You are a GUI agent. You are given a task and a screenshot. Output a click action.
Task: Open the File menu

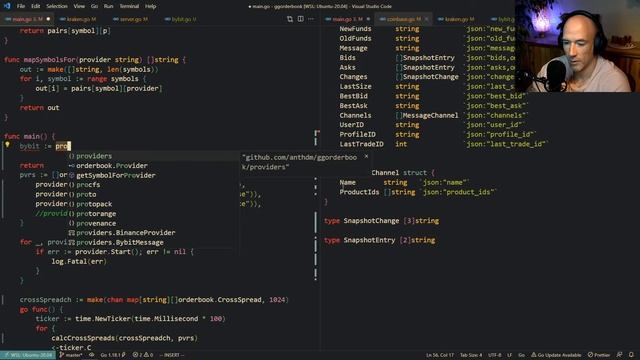pyautogui.click(x=21, y=6)
